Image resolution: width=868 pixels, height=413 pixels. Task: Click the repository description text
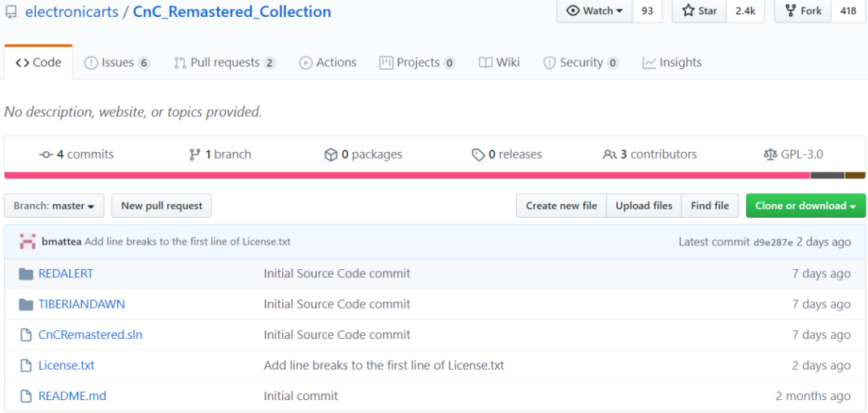point(133,112)
